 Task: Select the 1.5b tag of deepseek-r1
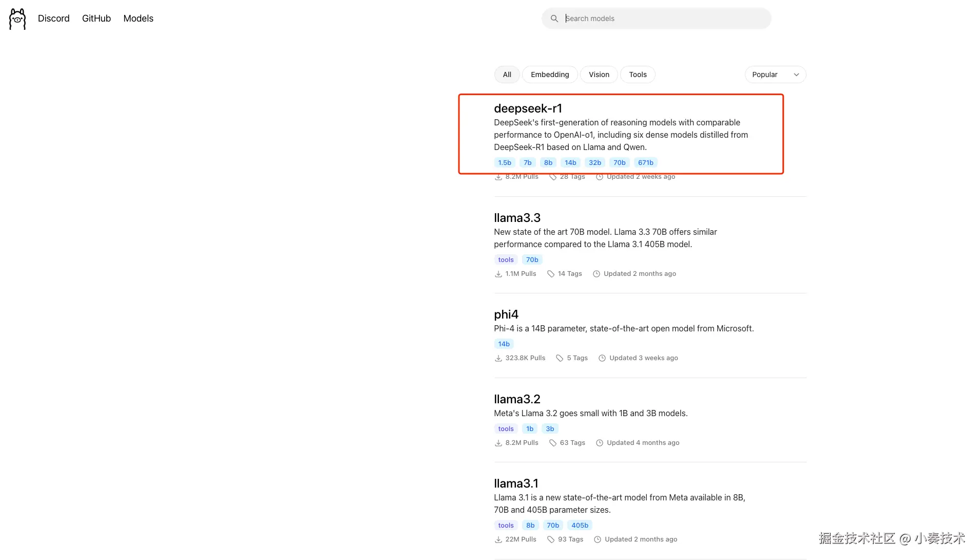point(505,163)
